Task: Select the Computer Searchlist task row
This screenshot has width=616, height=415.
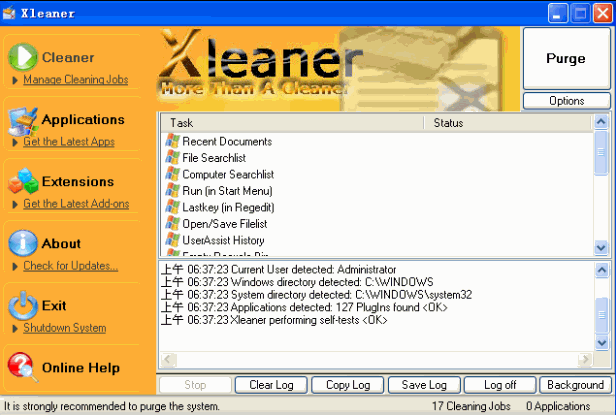Action: [377, 174]
